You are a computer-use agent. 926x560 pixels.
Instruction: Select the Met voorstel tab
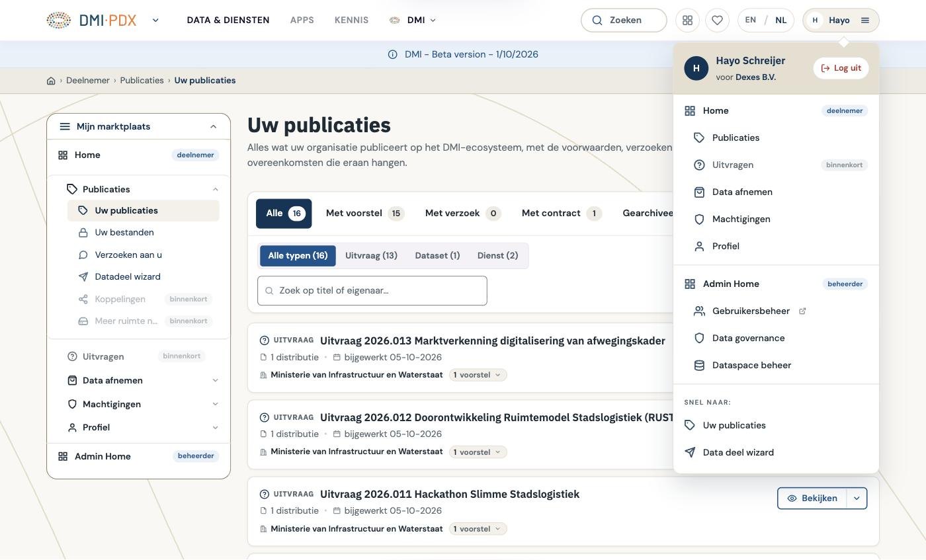[x=364, y=214]
